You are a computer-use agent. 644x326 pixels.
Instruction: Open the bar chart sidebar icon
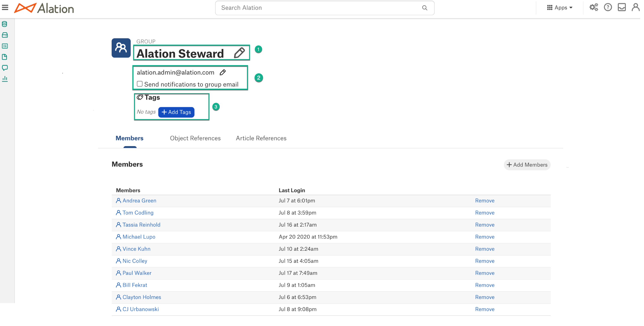click(x=5, y=79)
